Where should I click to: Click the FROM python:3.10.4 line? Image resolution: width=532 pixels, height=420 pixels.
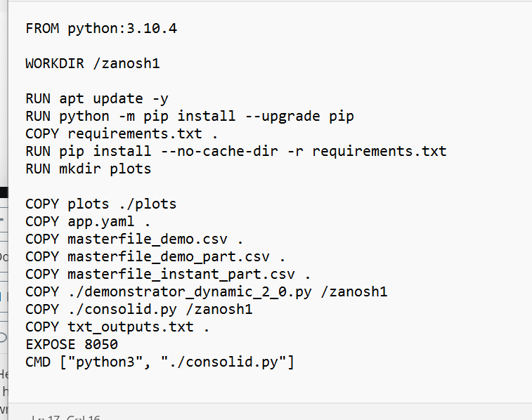click(105, 29)
